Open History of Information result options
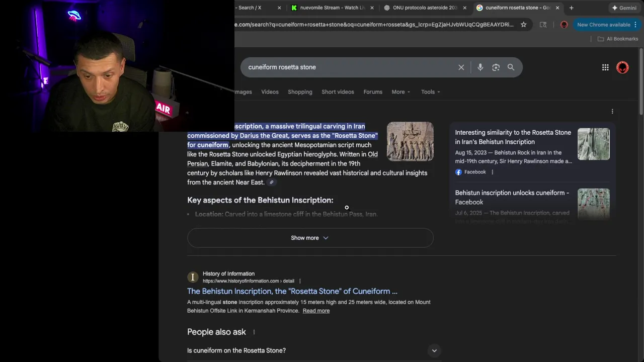The width and height of the screenshot is (644, 362). click(x=300, y=281)
